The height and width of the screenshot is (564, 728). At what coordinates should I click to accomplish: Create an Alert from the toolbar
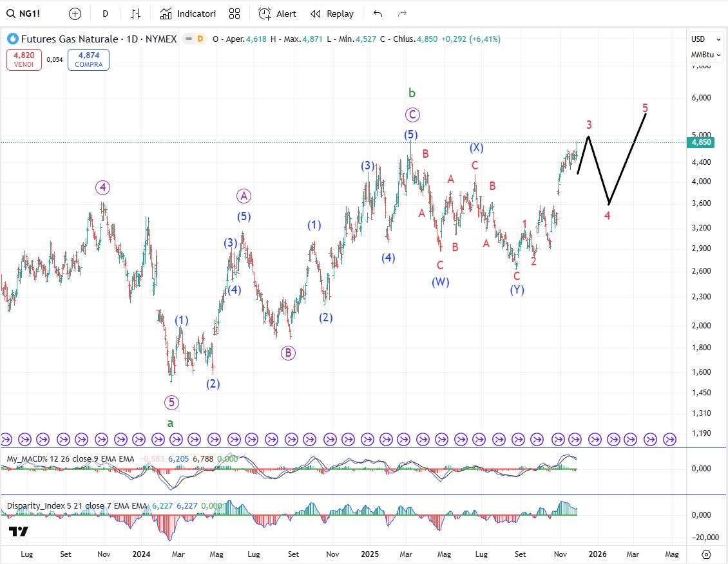pos(277,14)
